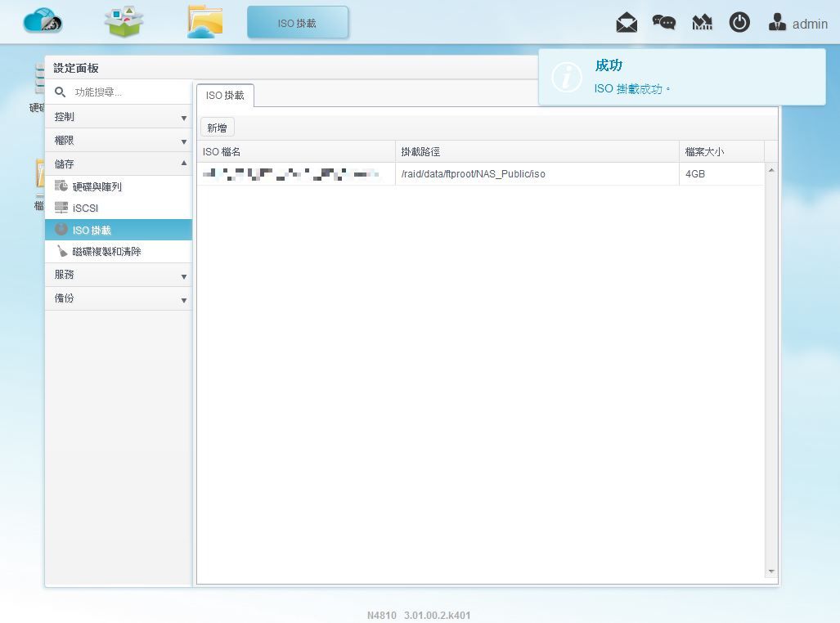Sort by 檔案大小 column header
The height and width of the screenshot is (623, 840).
[721, 152]
